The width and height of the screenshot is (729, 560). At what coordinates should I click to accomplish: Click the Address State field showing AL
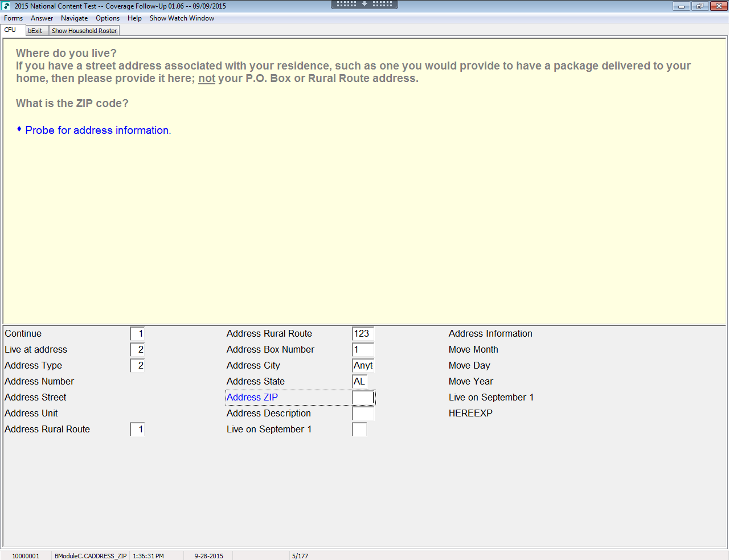[x=359, y=382]
